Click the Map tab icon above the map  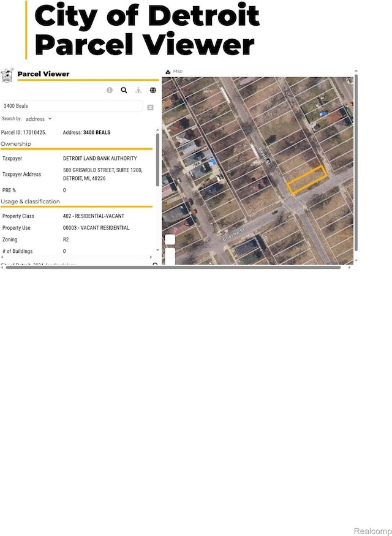[x=168, y=72]
